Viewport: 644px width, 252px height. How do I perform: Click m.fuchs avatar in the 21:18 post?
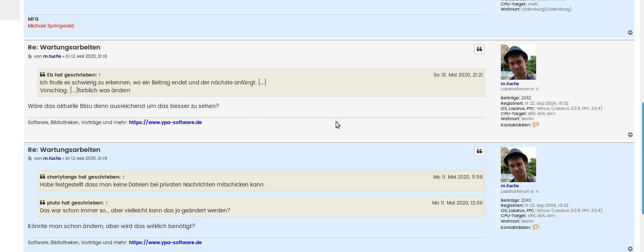tap(518, 62)
